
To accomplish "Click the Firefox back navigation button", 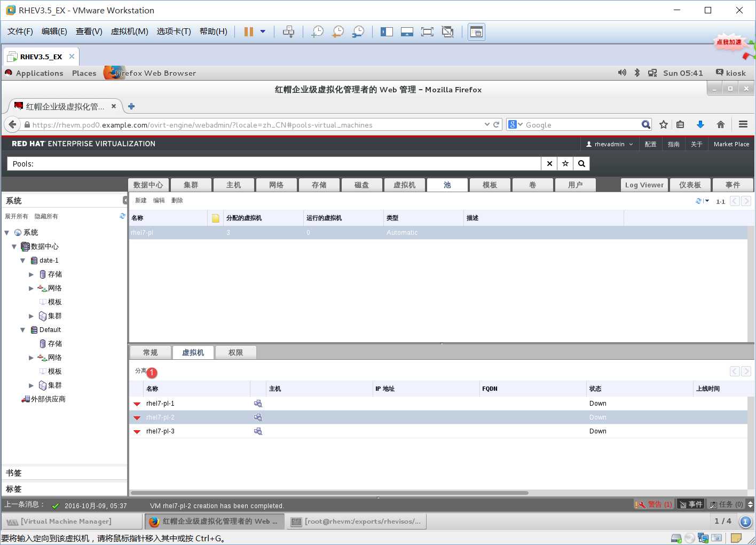I will pos(12,124).
